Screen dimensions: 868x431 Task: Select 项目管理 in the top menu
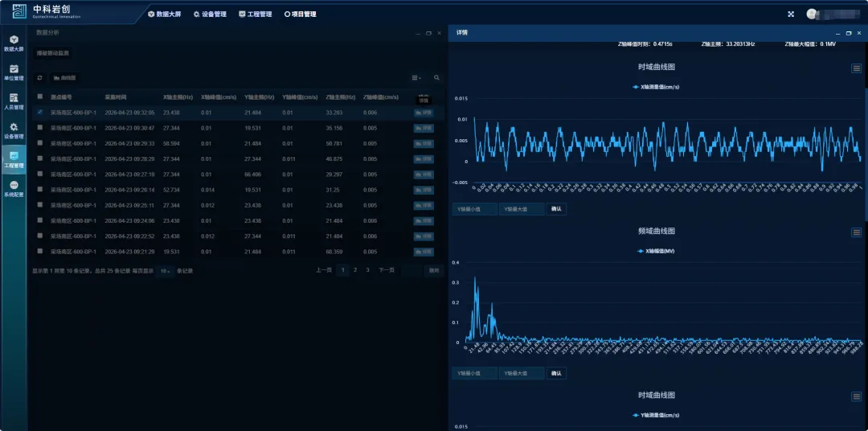coord(300,14)
